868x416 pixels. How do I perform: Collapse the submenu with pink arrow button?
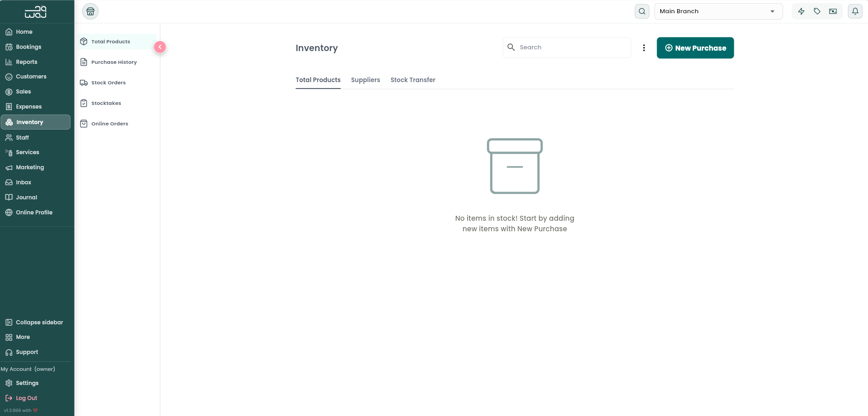click(x=160, y=47)
